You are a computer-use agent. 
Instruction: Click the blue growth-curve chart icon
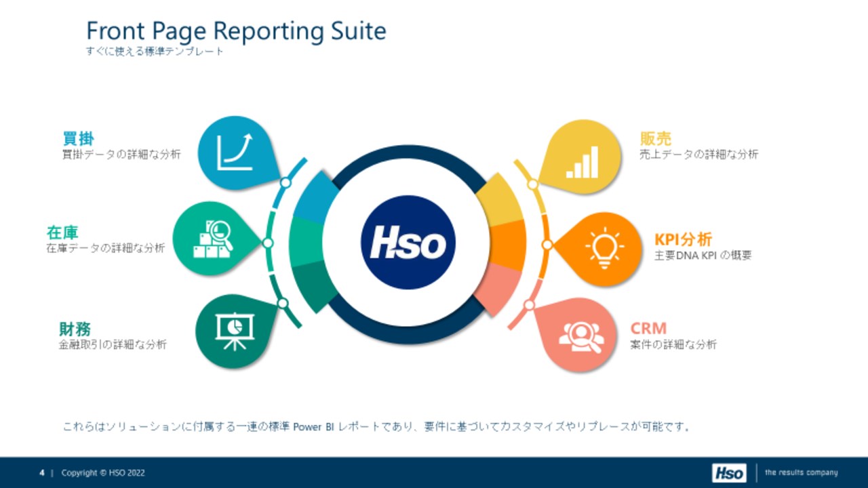(x=234, y=152)
